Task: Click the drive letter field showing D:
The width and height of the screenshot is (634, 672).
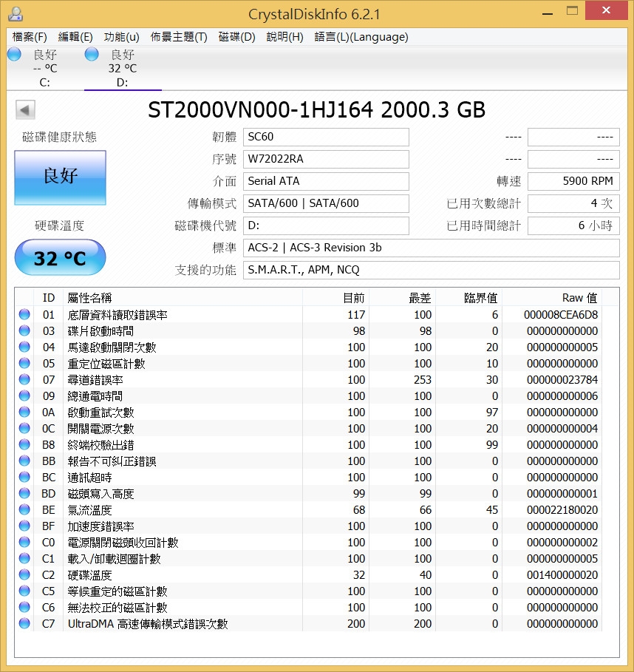Action: point(326,226)
